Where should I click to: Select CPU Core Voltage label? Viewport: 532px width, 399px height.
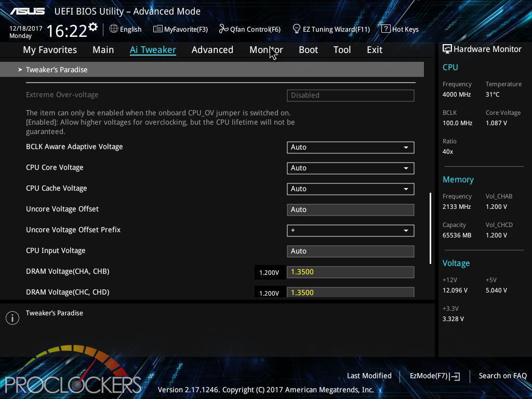click(x=55, y=167)
